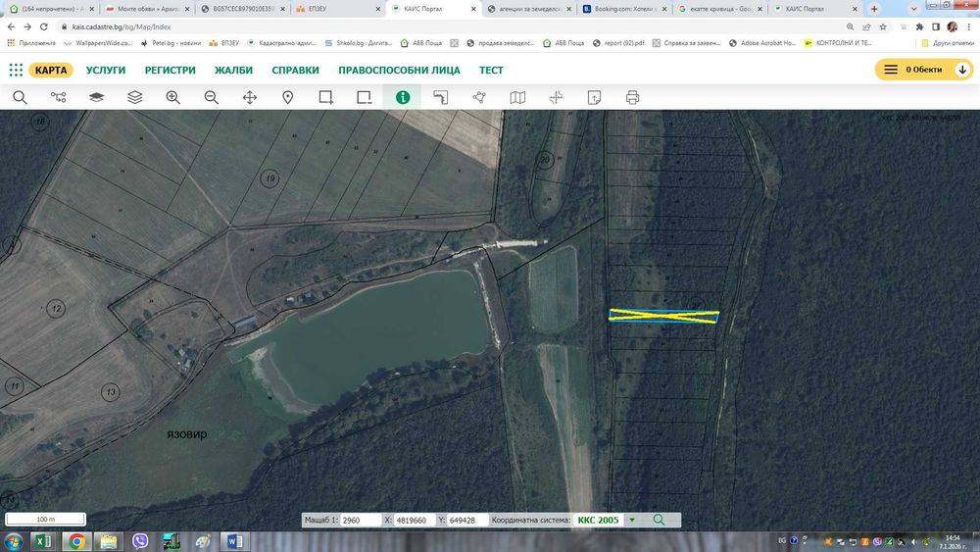Click the parcel number 19 label
The image size is (980, 552).
[x=270, y=178]
